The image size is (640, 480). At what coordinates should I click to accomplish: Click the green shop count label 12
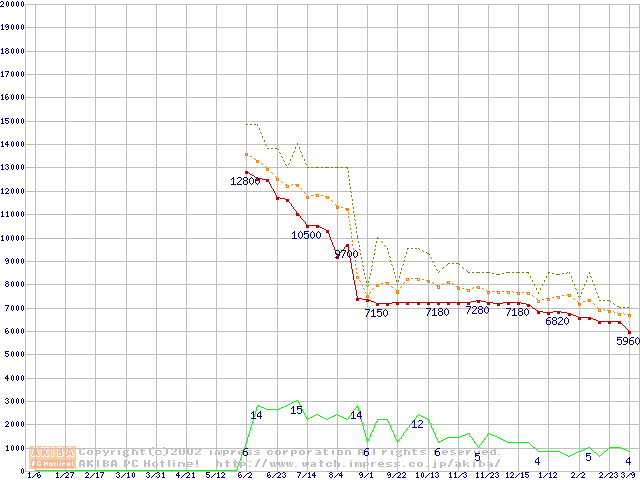point(418,424)
